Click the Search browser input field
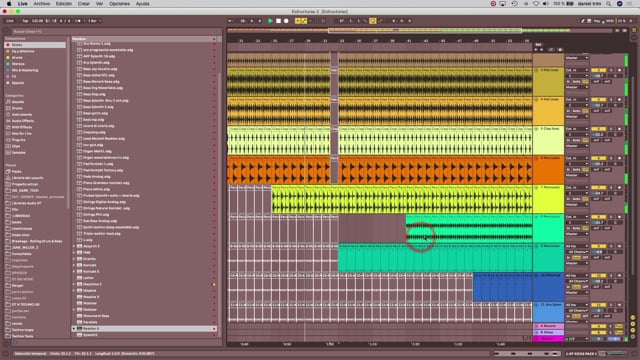This screenshot has height=360, width=640. click(x=114, y=31)
